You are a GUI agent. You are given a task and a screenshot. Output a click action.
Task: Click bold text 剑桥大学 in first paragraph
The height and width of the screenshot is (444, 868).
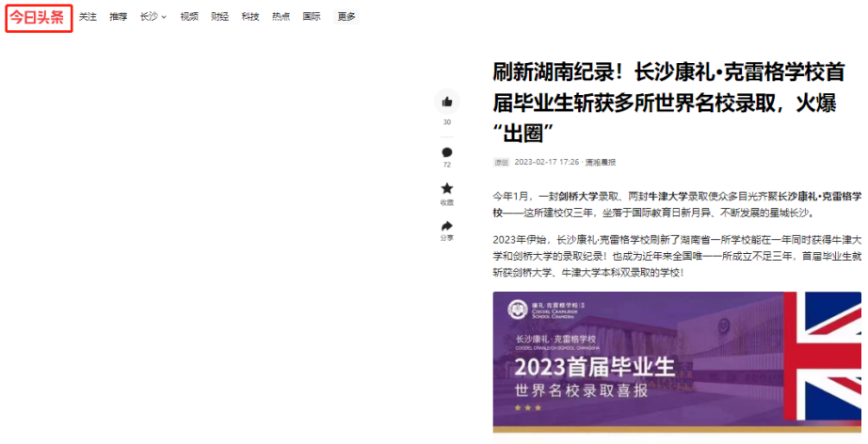[x=577, y=196]
